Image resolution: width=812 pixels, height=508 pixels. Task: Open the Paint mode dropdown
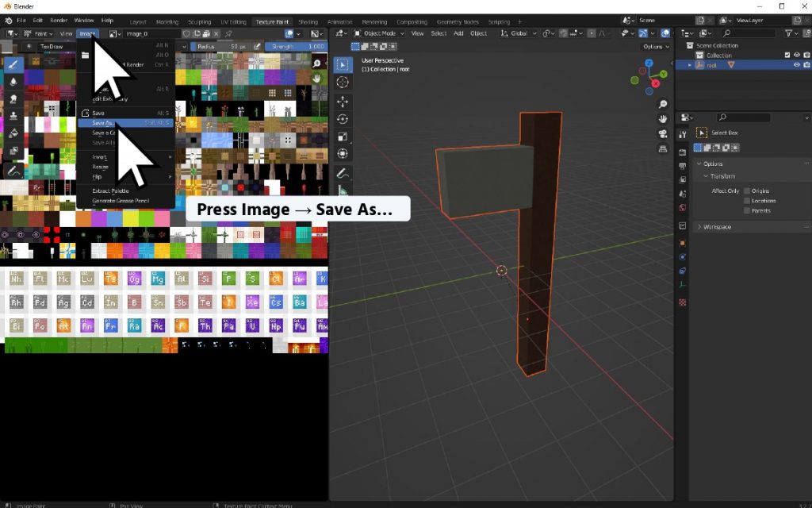pyautogui.click(x=39, y=33)
